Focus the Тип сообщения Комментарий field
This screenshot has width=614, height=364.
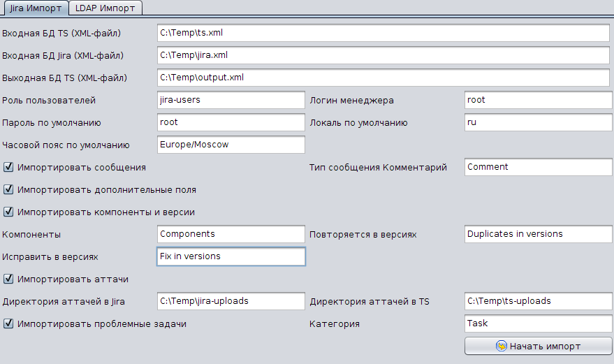coord(538,167)
